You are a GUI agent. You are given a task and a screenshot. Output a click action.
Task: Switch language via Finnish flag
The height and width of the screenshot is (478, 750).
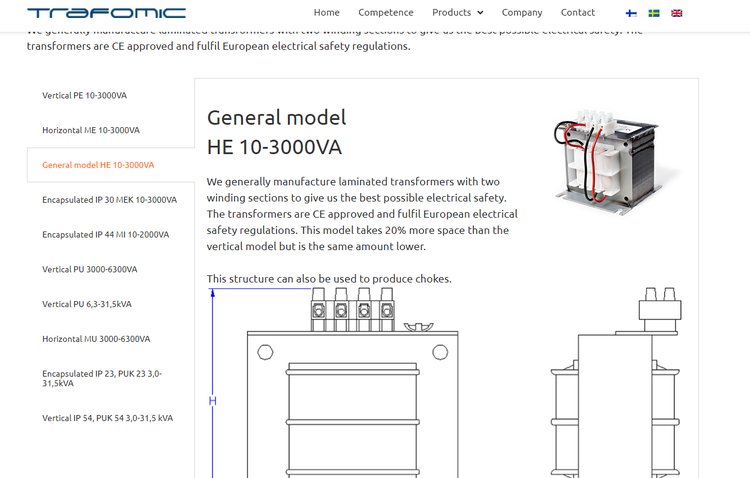click(631, 13)
